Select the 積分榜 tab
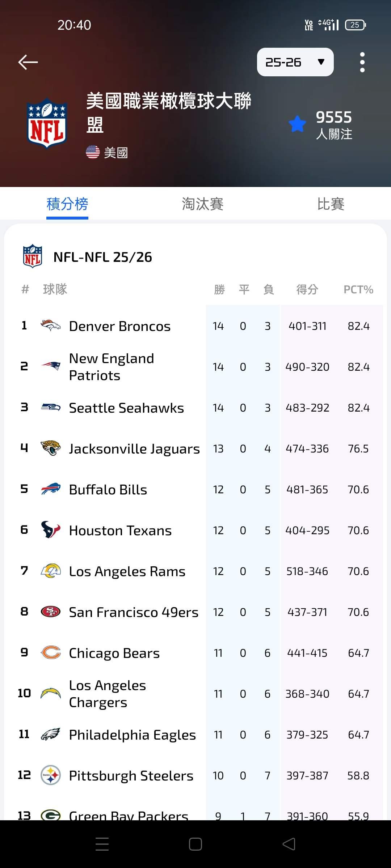This screenshot has height=868, width=391. pos(67,204)
